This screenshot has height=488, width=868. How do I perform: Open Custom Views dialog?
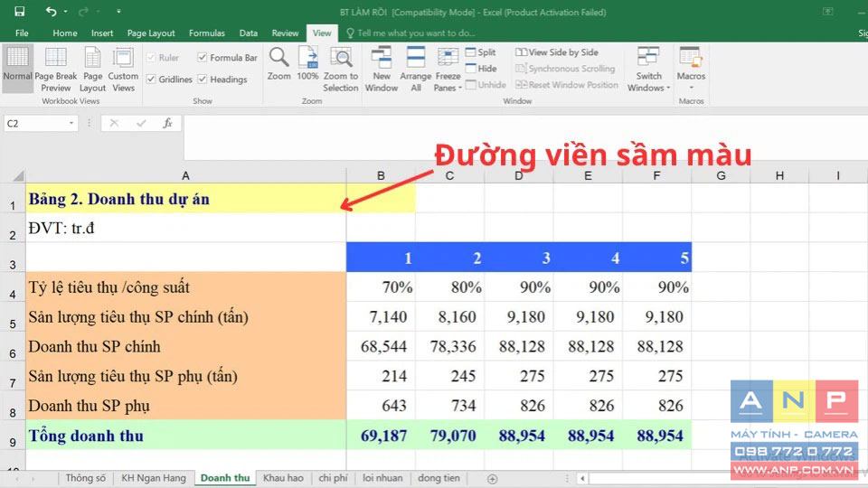point(123,69)
